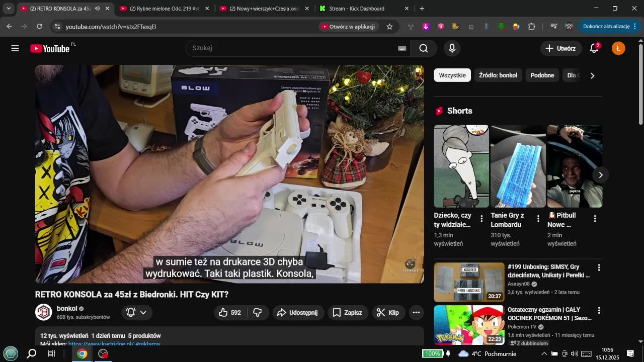Image resolution: width=644 pixels, height=362 pixels.
Task: Open the bonkol channel avatar
Action: (44, 312)
